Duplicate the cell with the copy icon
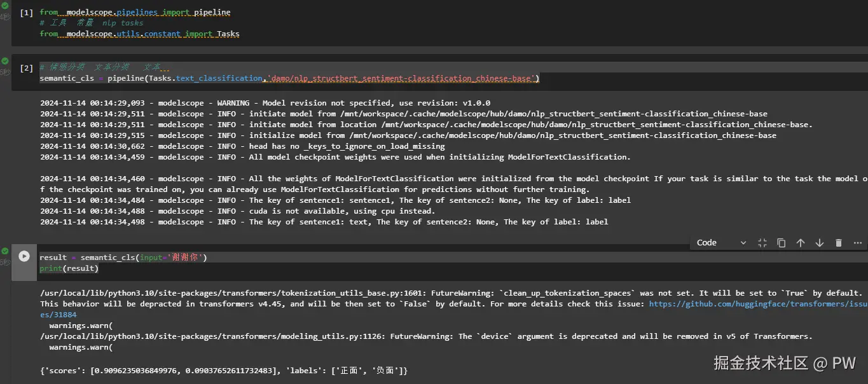The image size is (868, 384). [782, 243]
